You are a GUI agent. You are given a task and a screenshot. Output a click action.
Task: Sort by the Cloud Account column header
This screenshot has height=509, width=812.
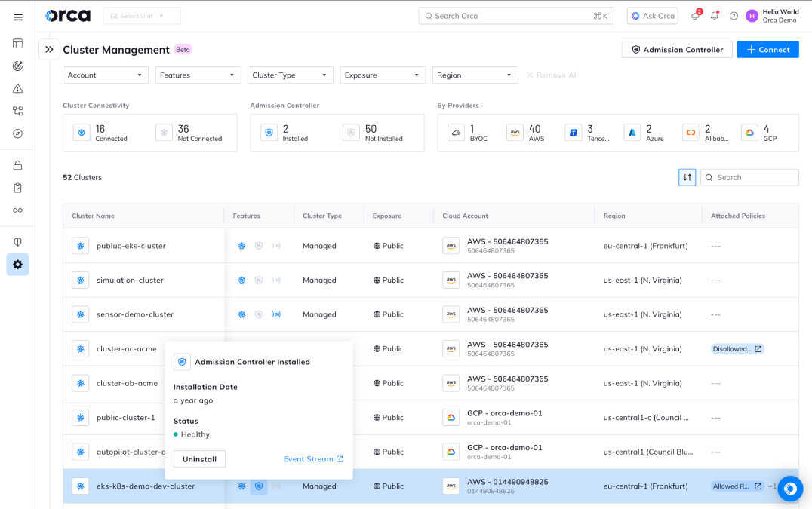pos(465,216)
